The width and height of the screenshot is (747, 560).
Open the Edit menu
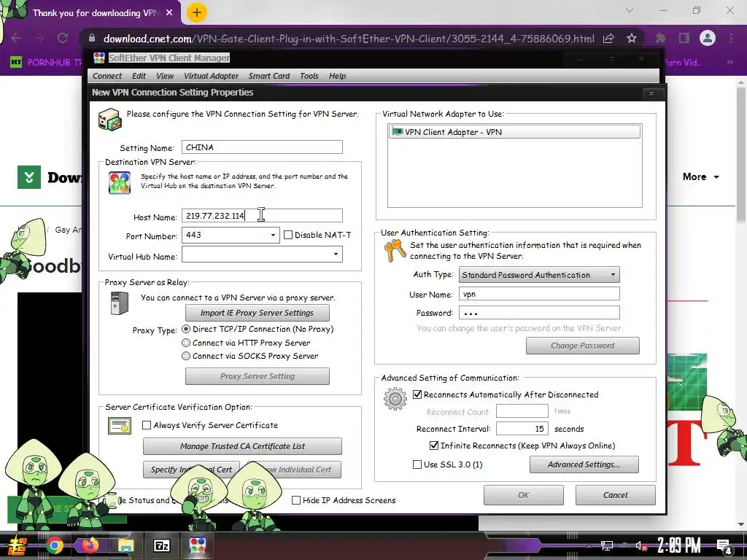139,76
